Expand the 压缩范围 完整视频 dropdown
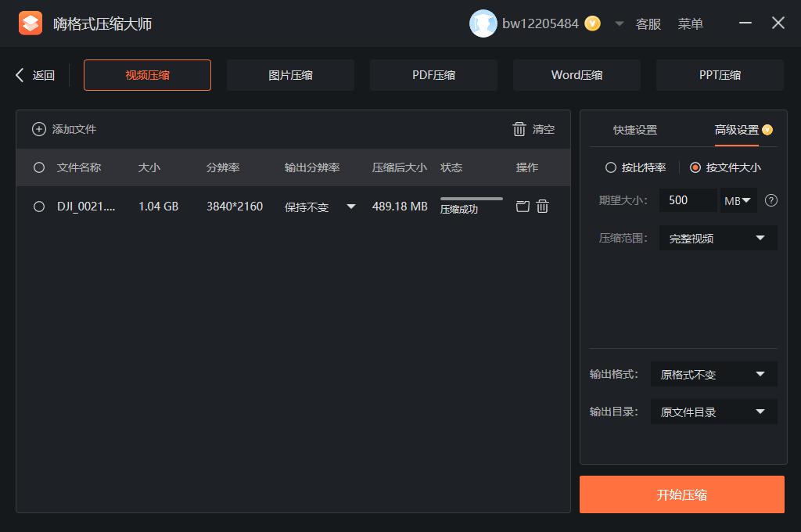Viewport: 801px width, 532px height. (717, 238)
